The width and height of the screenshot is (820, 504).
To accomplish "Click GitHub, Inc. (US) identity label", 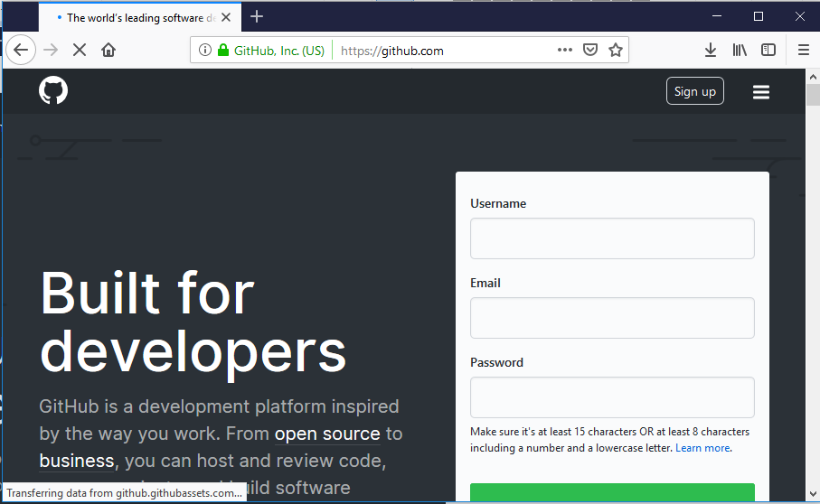I will [x=278, y=51].
